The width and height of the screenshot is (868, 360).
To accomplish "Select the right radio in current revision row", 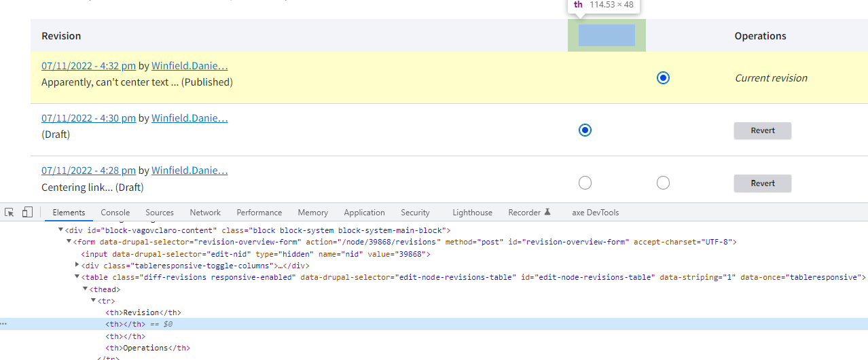I will pos(664,78).
